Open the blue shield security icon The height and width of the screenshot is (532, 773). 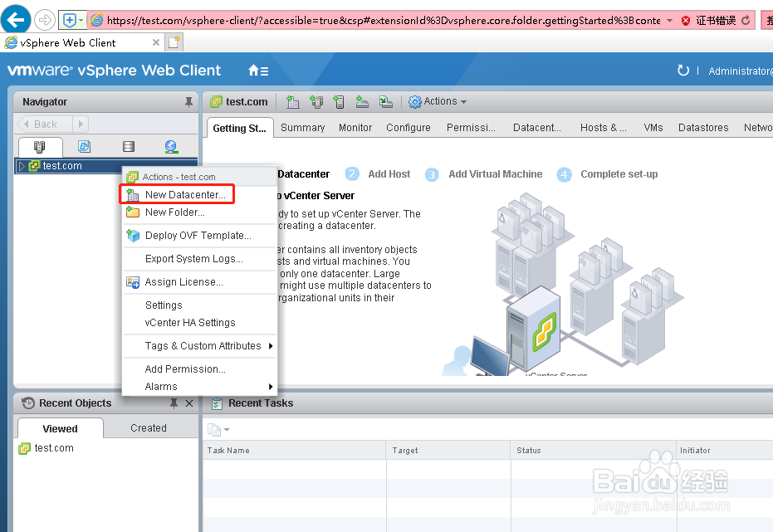(69, 20)
